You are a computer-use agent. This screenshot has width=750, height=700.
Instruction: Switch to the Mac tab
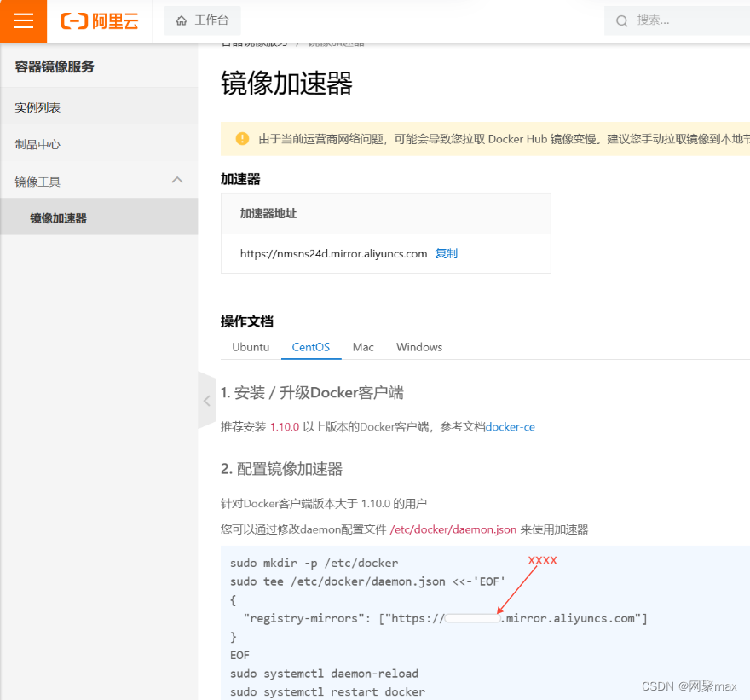point(363,347)
